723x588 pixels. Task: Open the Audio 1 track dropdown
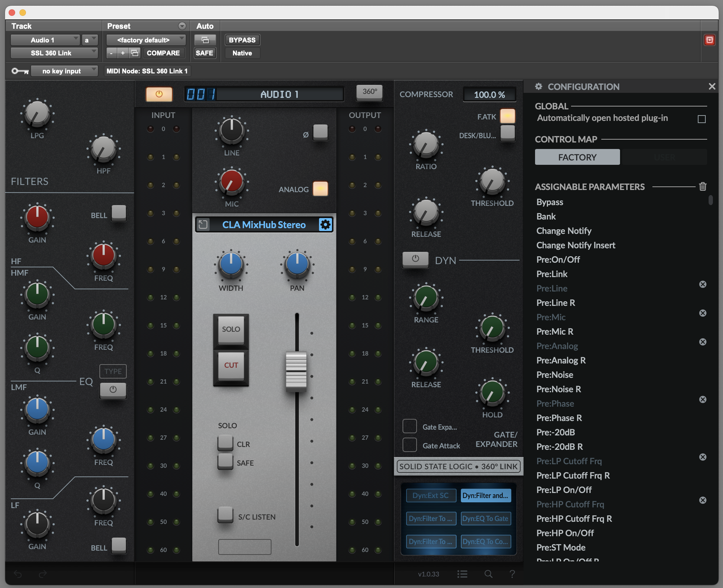[x=45, y=40]
